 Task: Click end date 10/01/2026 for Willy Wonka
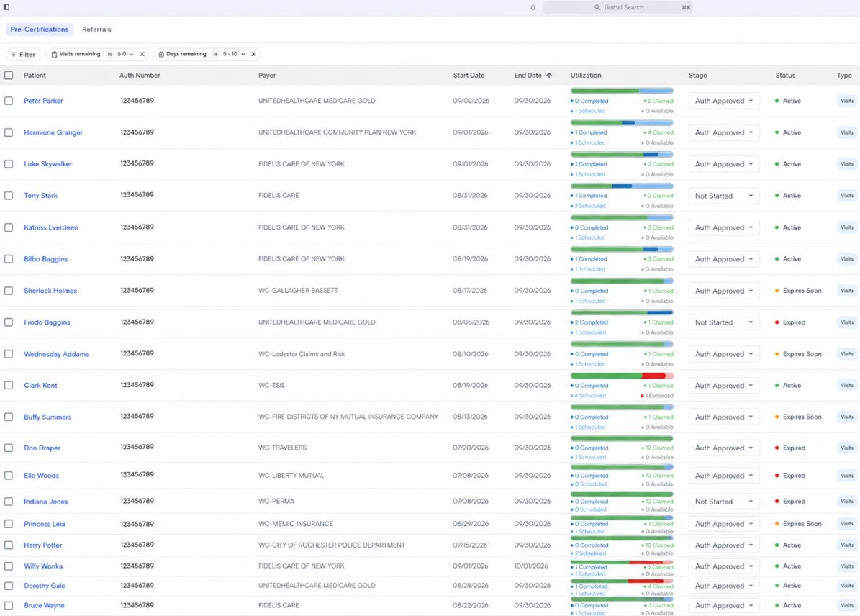point(531,566)
